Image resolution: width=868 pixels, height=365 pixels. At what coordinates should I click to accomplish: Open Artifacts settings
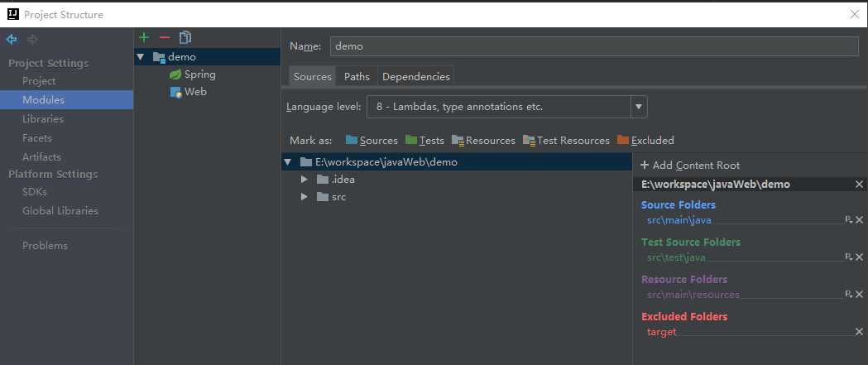pyautogui.click(x=41, y=156)
